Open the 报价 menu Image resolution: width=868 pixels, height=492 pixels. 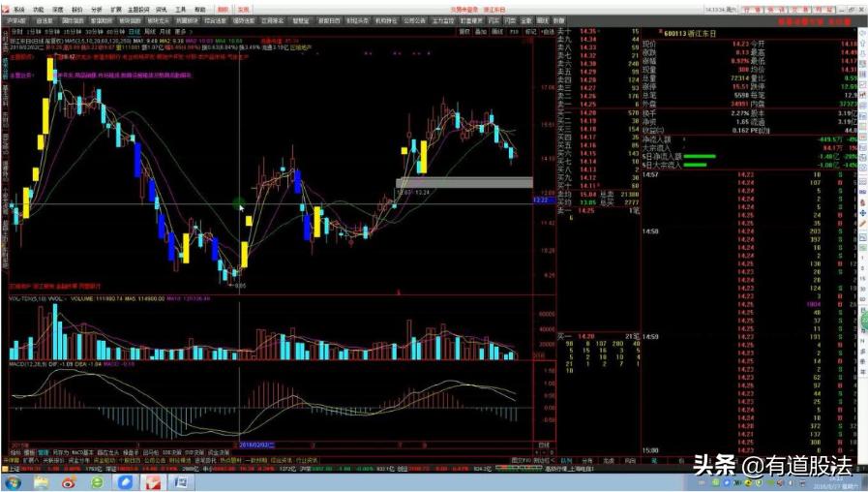77,10
